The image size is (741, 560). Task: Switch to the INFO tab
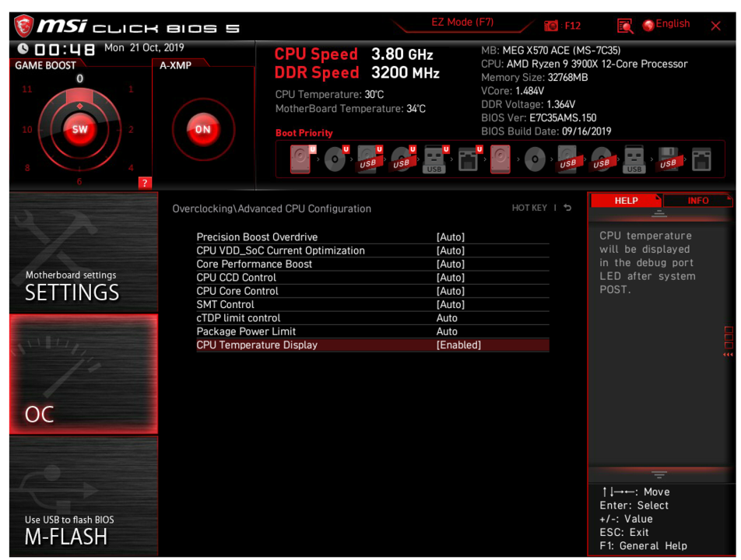tap(697, 201)
